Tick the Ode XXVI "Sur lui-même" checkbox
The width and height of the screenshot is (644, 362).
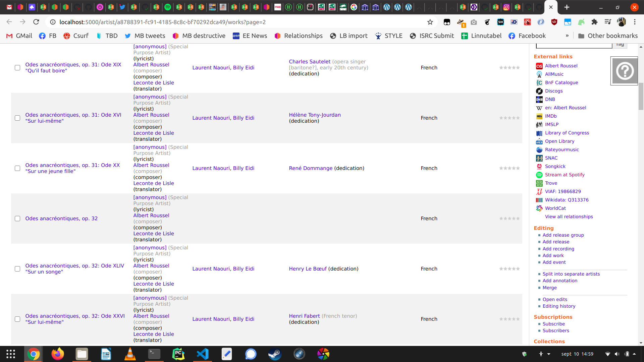pos(17,319)
